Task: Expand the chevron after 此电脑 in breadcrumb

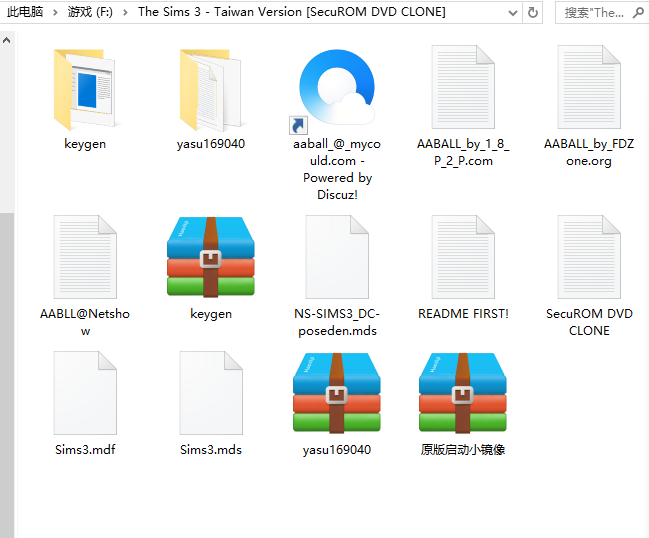Action: [54, 12]
